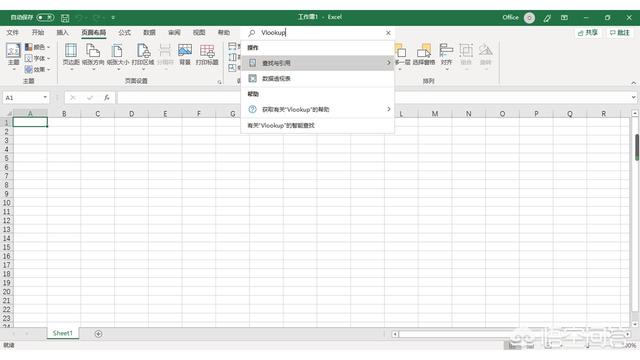The width and height of the screenshot is (640, 360).
Task: Select 数据透视表 (PivotTable) search result
Action: (x=318, y=78)
